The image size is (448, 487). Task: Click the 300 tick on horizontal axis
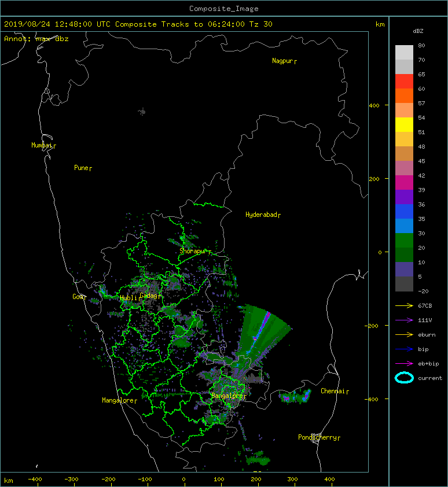tap(292, 479)
